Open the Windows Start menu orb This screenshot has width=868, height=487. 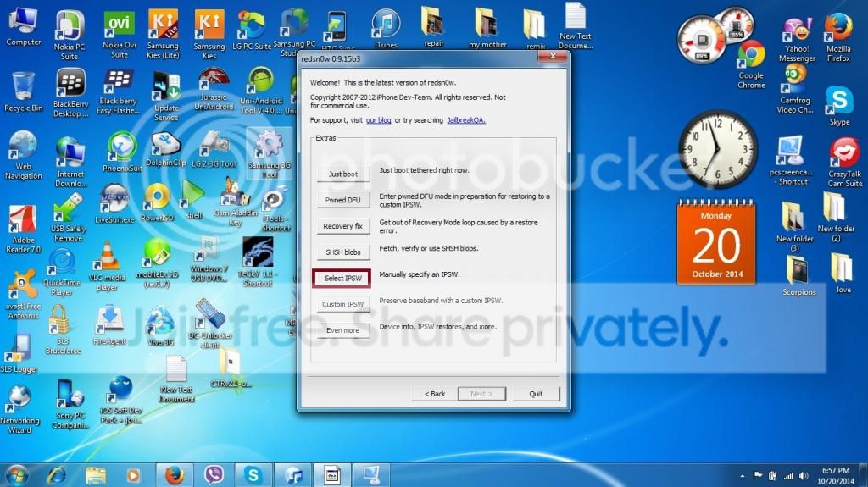point(18,474)
